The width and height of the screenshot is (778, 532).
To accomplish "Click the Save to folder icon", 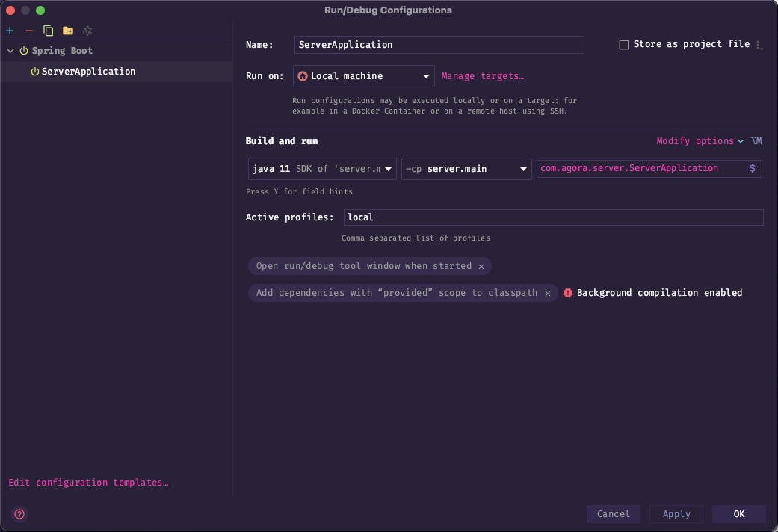I will click(x=68, y=31).
